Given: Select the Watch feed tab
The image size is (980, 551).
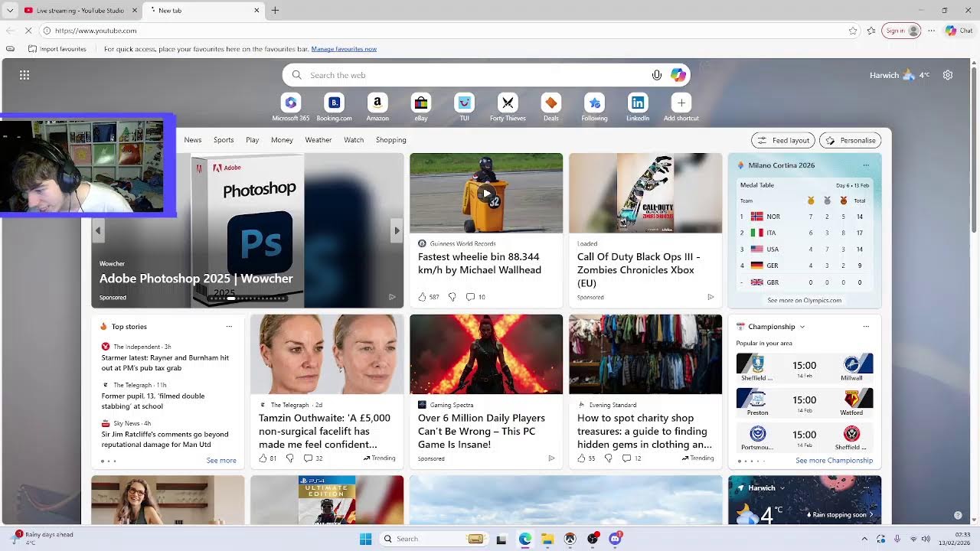Looking at the screenshot, I should tap(354, 140).
